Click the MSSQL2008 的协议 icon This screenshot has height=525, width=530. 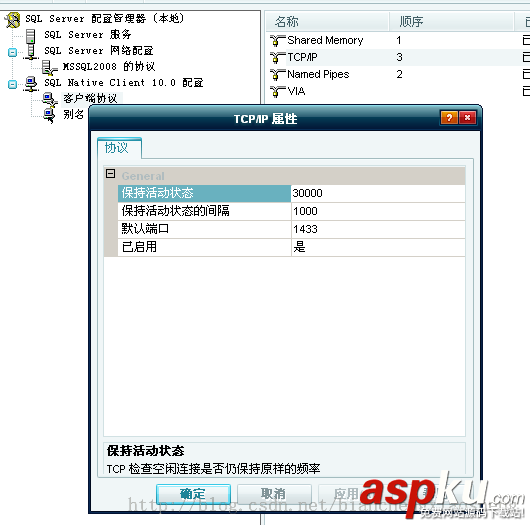coord(49,68)
